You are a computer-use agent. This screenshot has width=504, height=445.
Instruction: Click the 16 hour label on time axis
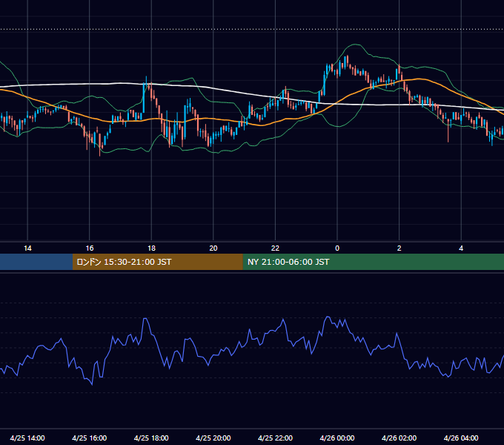(90, 248)
